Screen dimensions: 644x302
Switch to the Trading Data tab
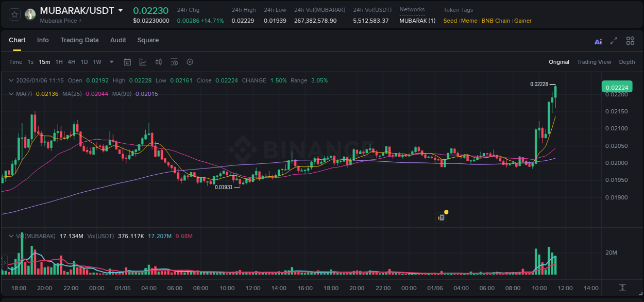[x=79, y=40]
